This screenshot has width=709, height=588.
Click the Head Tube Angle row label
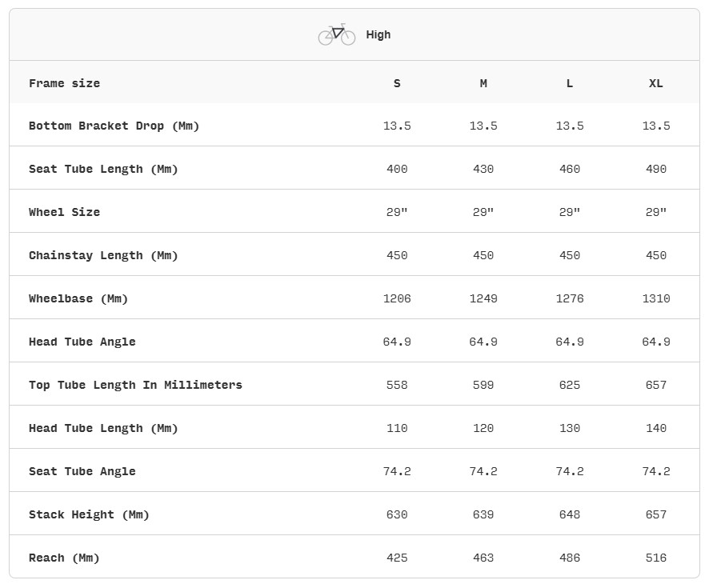(82, 342)
